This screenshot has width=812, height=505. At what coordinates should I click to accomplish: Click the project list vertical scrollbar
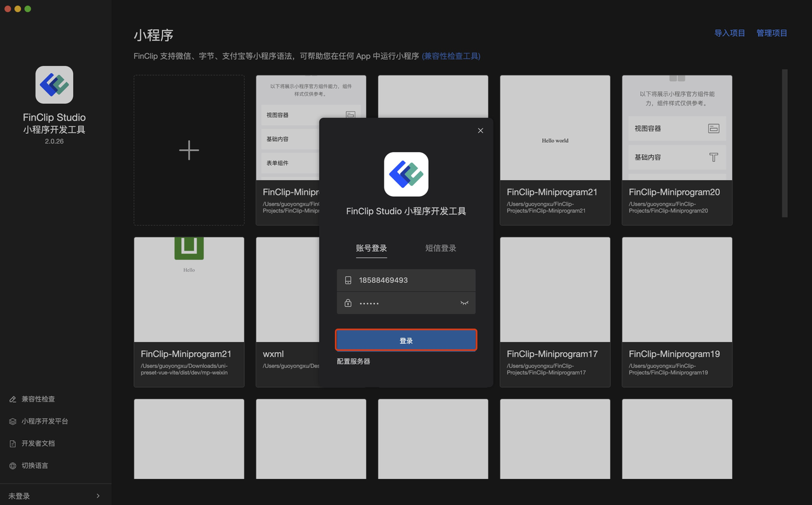(785, 143)
